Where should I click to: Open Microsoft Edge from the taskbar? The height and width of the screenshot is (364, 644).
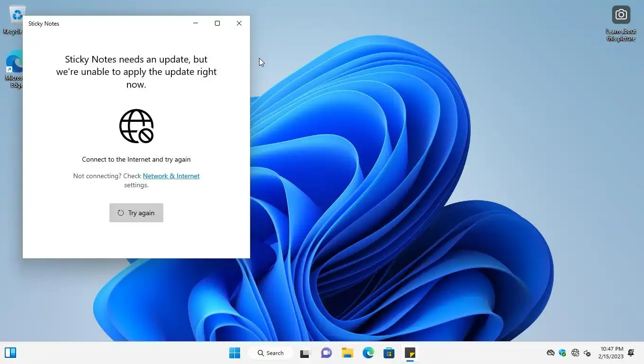point(368,353)
